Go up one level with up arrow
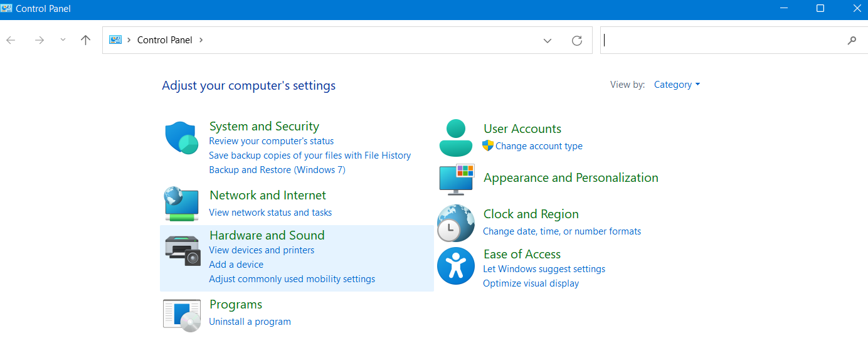 coord(86,40)
